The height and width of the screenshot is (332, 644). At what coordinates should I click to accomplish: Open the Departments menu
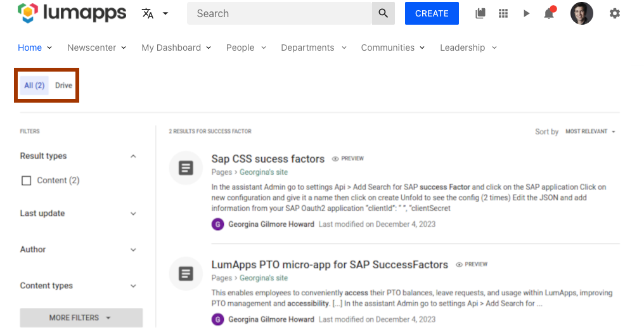pos(307,48)
